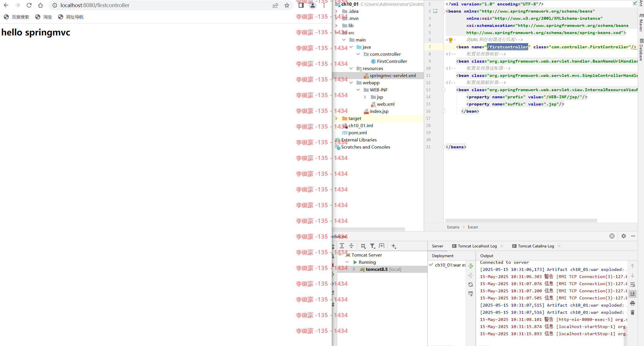Collapse the Running node
Image resolution: width=644 pixels, height=346 pixels.
pos(347,262)
